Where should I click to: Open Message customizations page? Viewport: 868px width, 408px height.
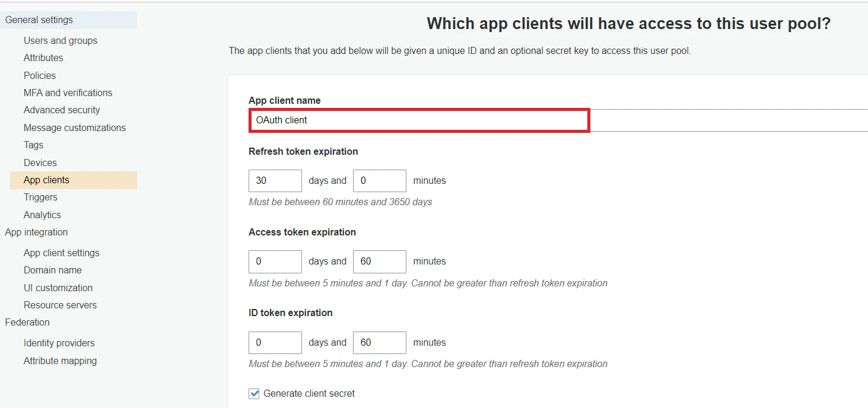click(75, 128)
